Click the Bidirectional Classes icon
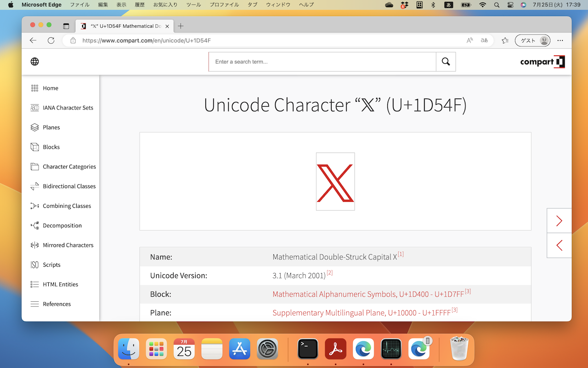The image size is (588, 368). (x=34, y=186)
